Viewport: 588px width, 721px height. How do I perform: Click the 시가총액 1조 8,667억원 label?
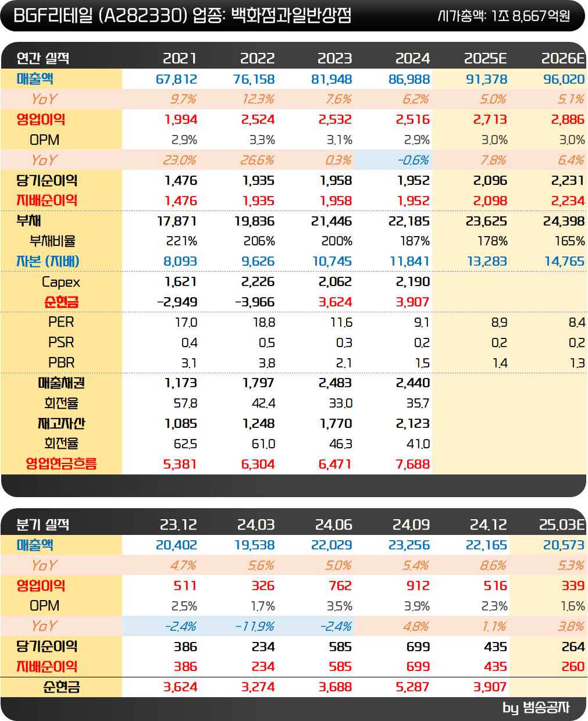point(504,16)
